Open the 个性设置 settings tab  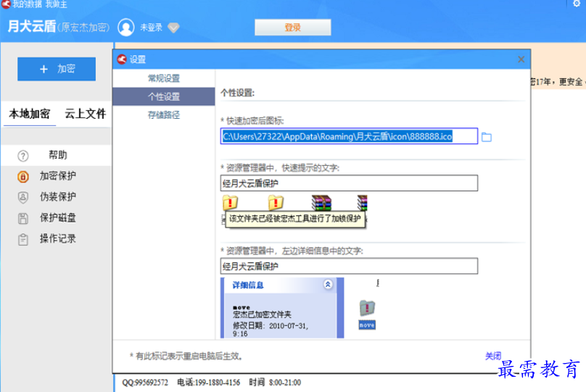164,96
